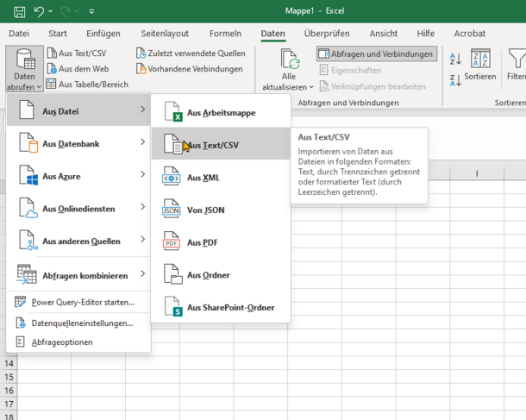Click the Undo arrow icon
Image resolution: width=526 pixels, height=420 pixels.
(x=40, y=11)
